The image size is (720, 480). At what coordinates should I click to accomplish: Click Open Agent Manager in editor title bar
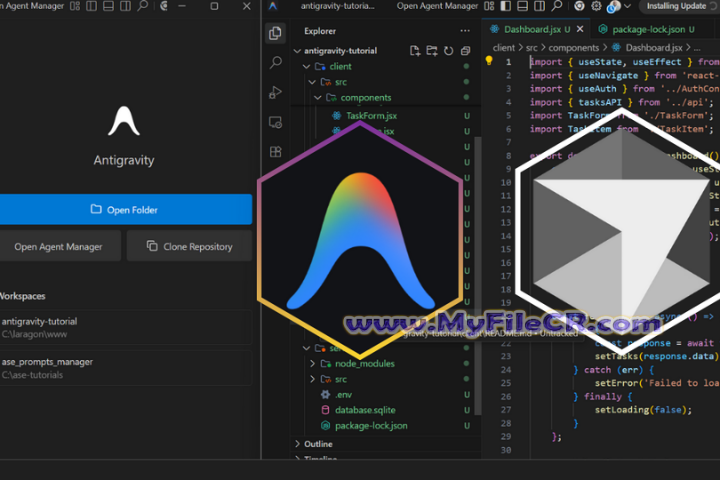point(437,6)
